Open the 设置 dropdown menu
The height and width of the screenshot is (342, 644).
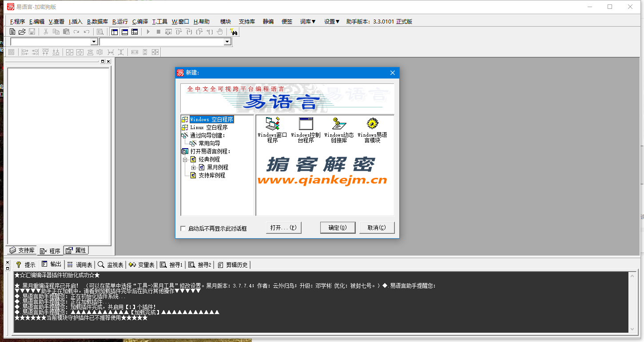[x=332, y=21]
